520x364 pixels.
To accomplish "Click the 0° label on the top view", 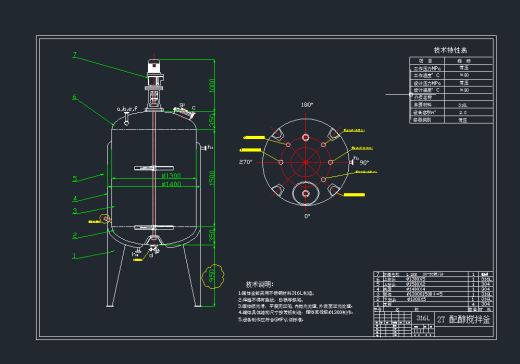I will (307, 216).
